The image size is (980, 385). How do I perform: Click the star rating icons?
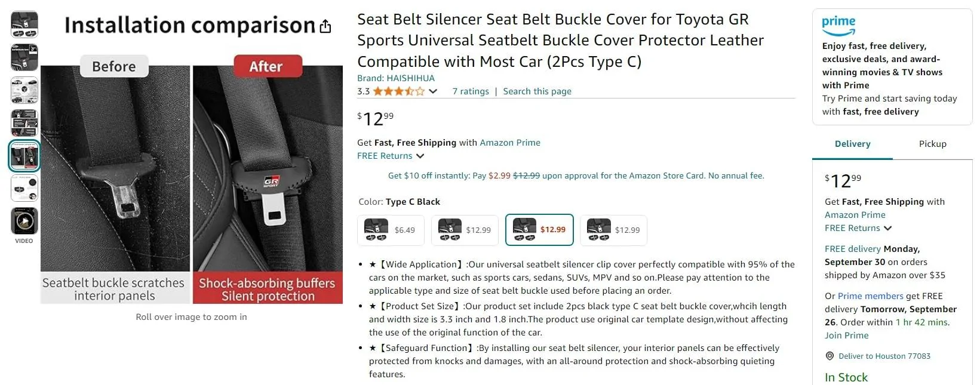399,91
